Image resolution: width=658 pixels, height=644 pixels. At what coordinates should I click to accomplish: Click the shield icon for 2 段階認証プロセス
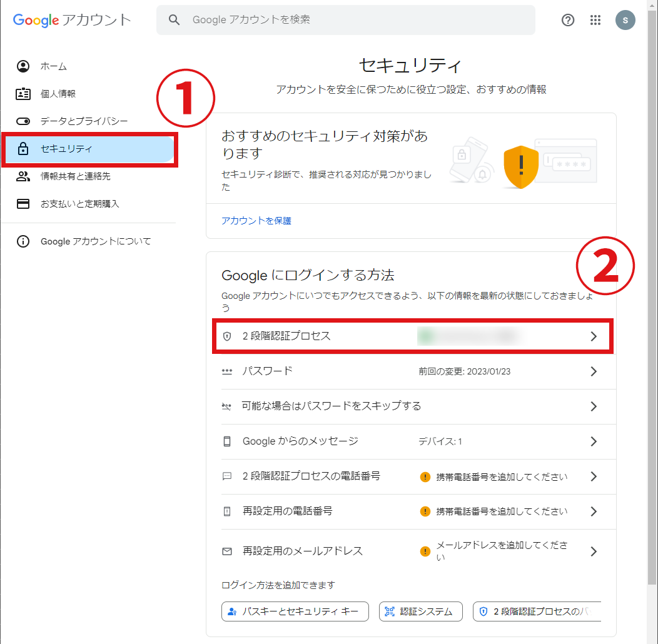227,336
